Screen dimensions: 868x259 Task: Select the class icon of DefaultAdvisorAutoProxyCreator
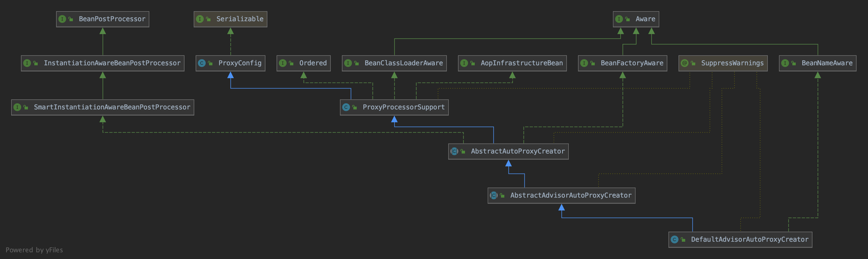(x=674, y=239)
